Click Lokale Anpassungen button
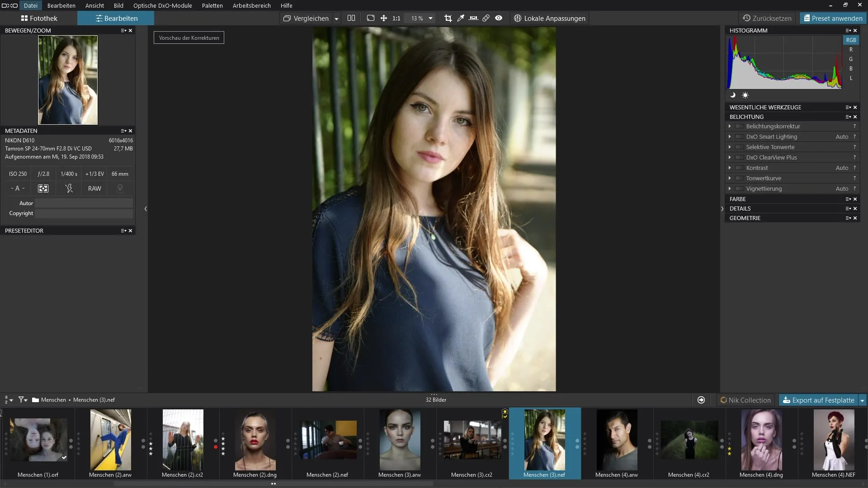Viewport: 868px width, 488px height. (550, 18)
